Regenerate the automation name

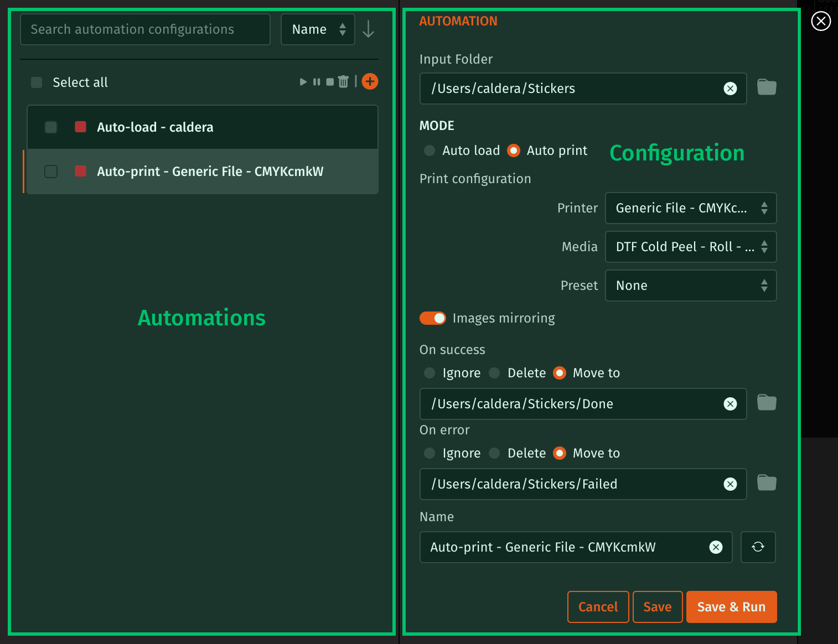click(x=758, y=547)
